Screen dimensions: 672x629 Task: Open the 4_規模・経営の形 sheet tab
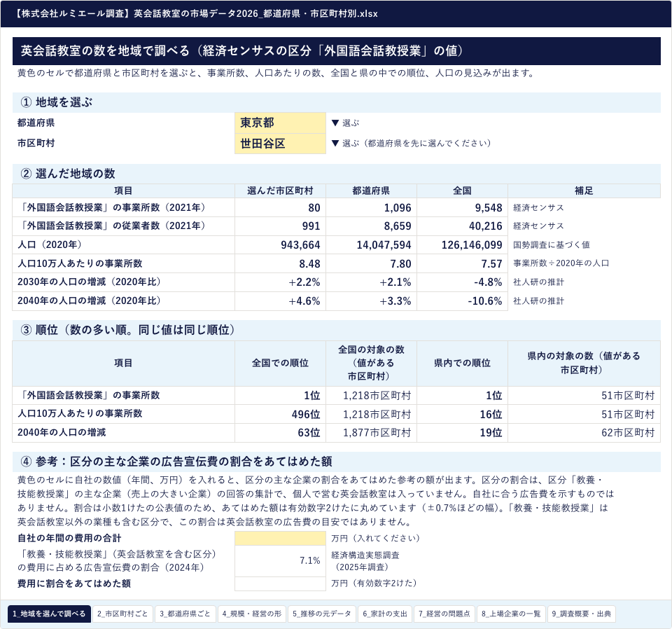click(252, 614)
